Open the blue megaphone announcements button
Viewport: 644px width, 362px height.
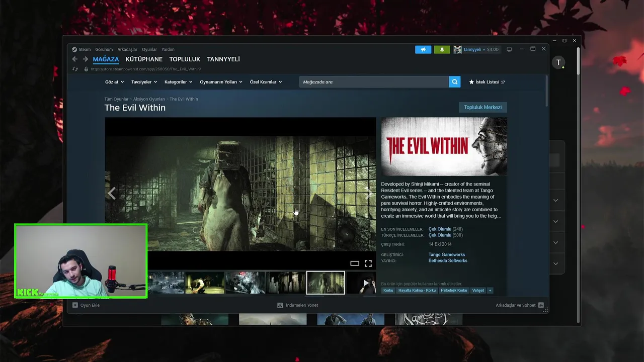tap(423, 49)
